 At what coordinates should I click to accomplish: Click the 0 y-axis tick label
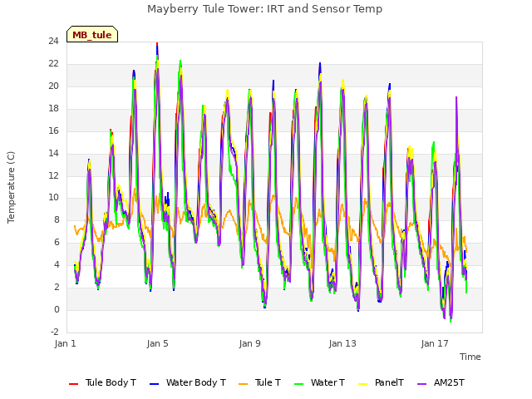57,310
